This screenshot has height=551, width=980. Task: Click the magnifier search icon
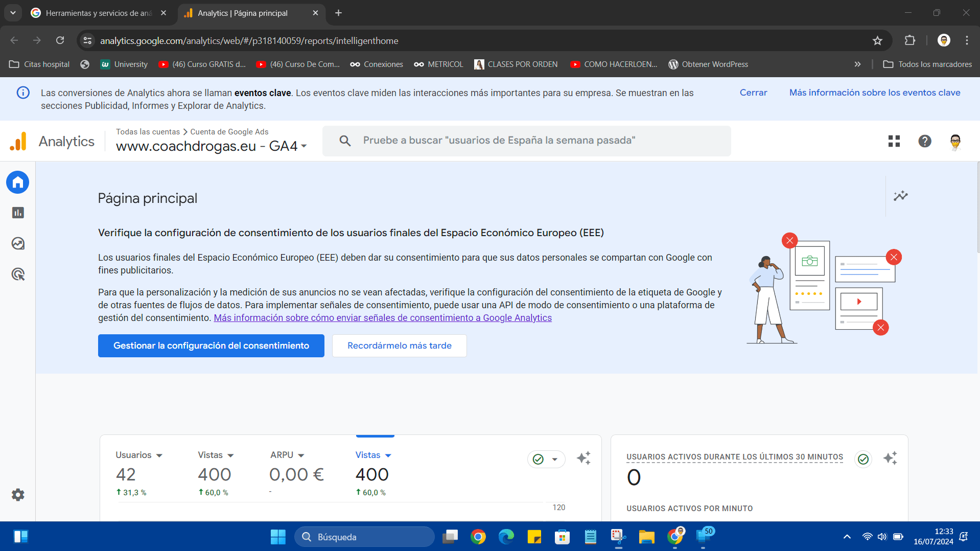(x=345, y=141)
